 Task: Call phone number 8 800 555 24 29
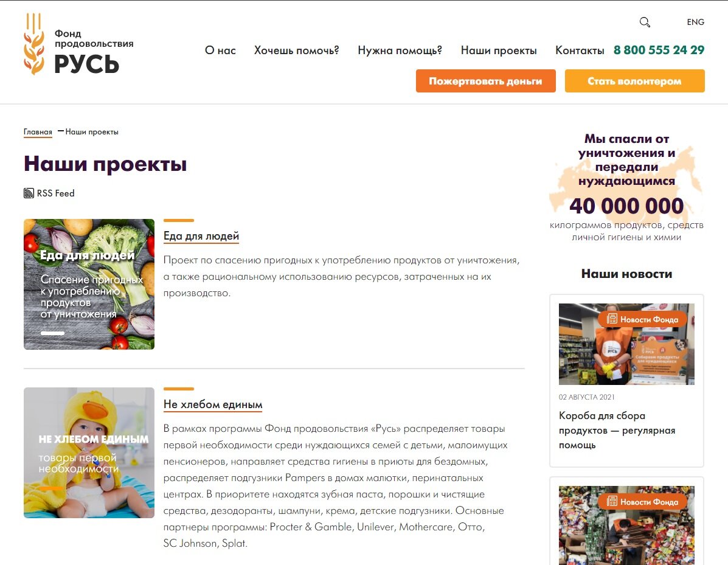tap(659, 50)
